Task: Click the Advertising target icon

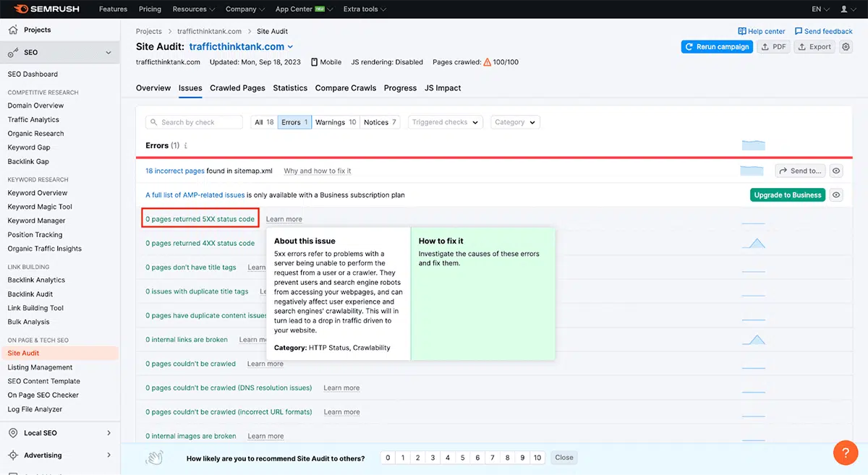Action: pyautogui.click(x=13, y=455)
